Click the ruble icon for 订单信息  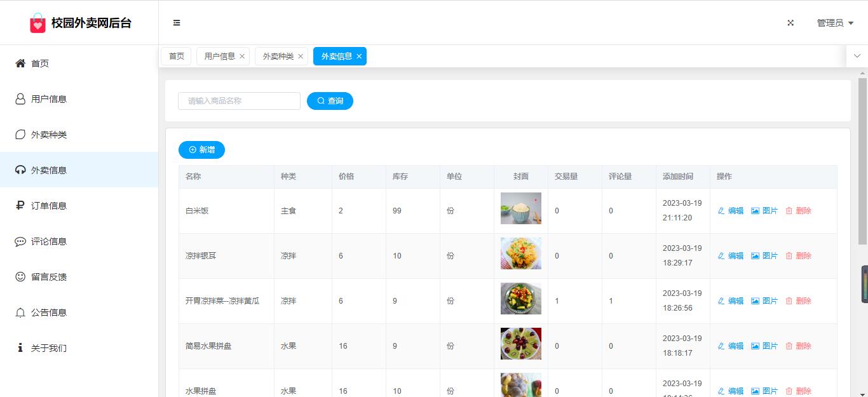20,206
